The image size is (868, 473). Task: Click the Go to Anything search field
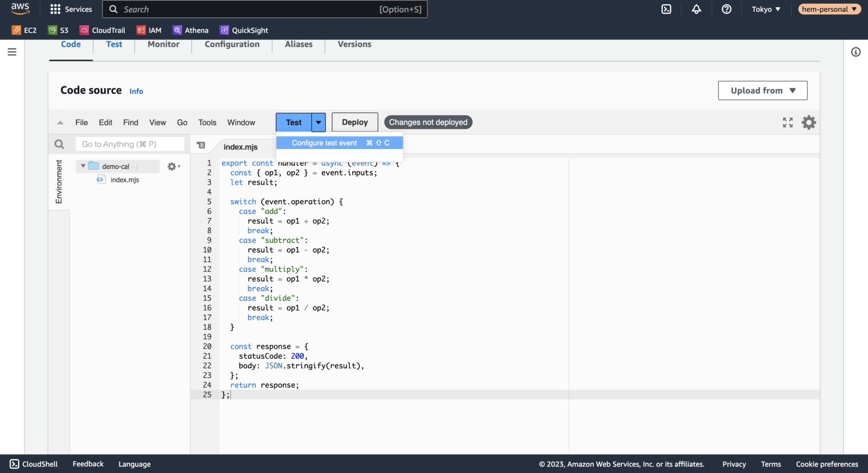pyautogui.click(x=130, y=144)
